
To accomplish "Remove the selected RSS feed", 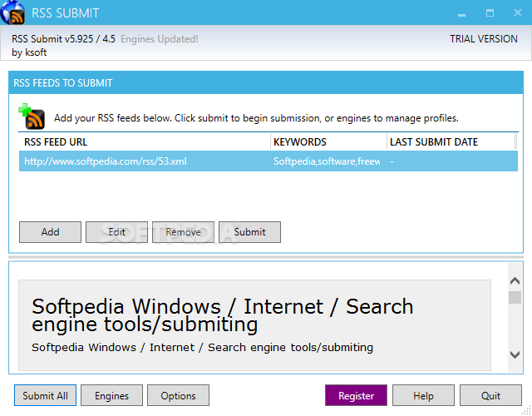I will coord(183,232).
